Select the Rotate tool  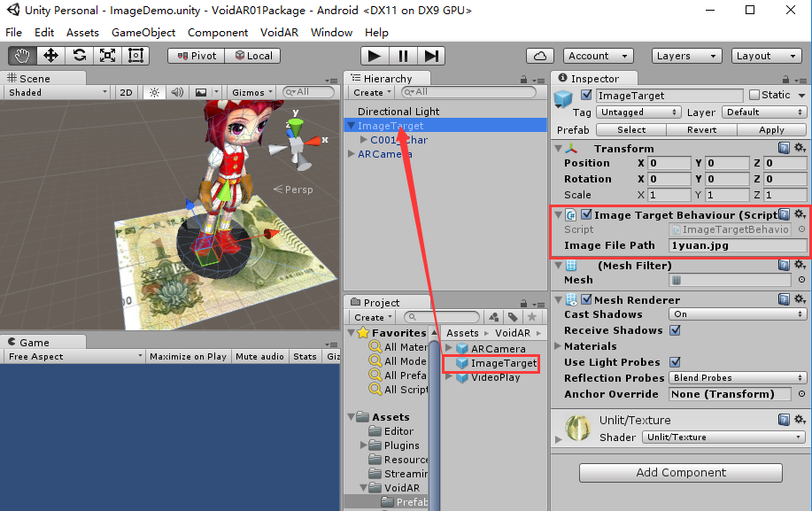pyautogui.click(x=79, y=56)
